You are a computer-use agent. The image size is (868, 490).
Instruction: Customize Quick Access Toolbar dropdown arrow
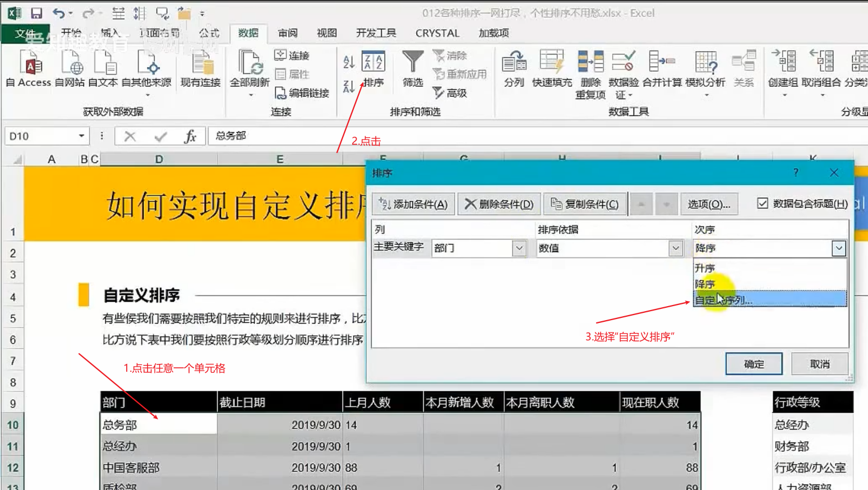point(202,13)
